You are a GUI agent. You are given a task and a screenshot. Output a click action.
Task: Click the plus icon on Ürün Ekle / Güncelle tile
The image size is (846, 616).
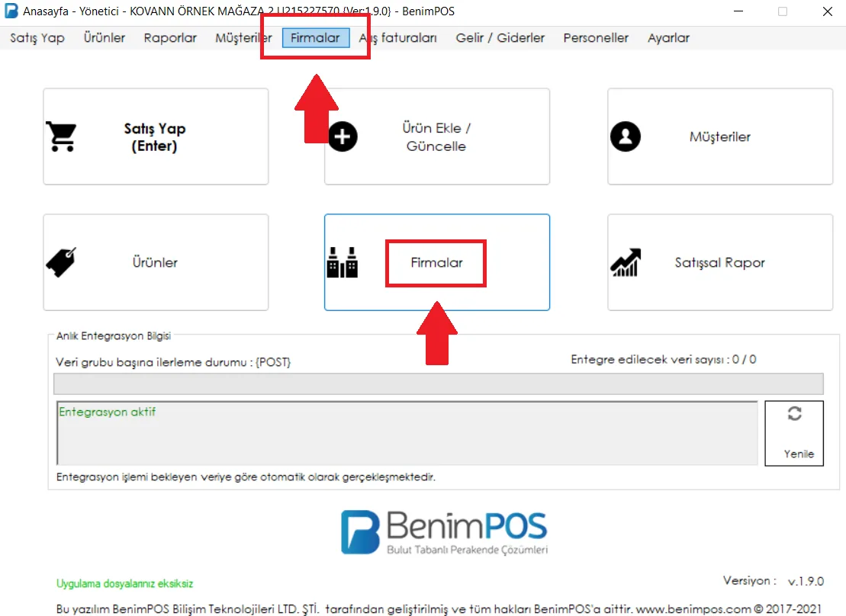343,136
